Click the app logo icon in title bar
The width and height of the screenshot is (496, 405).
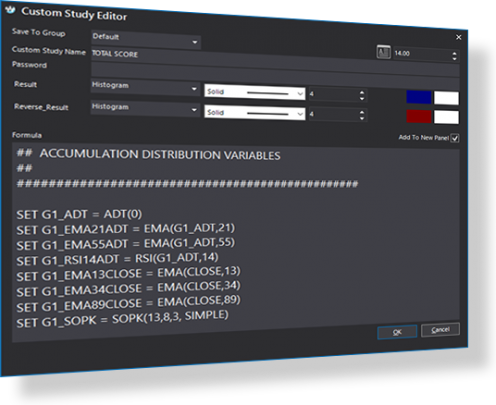(x=10, y=9)
